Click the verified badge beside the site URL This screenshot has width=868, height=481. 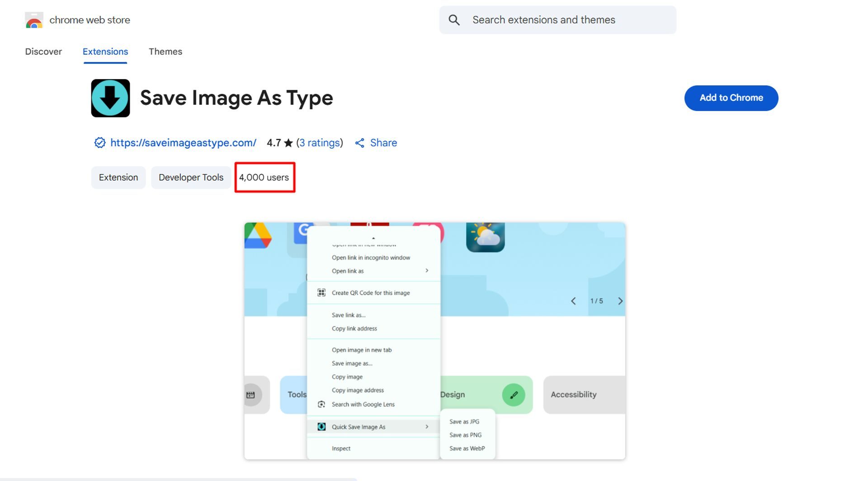(100, 143)
